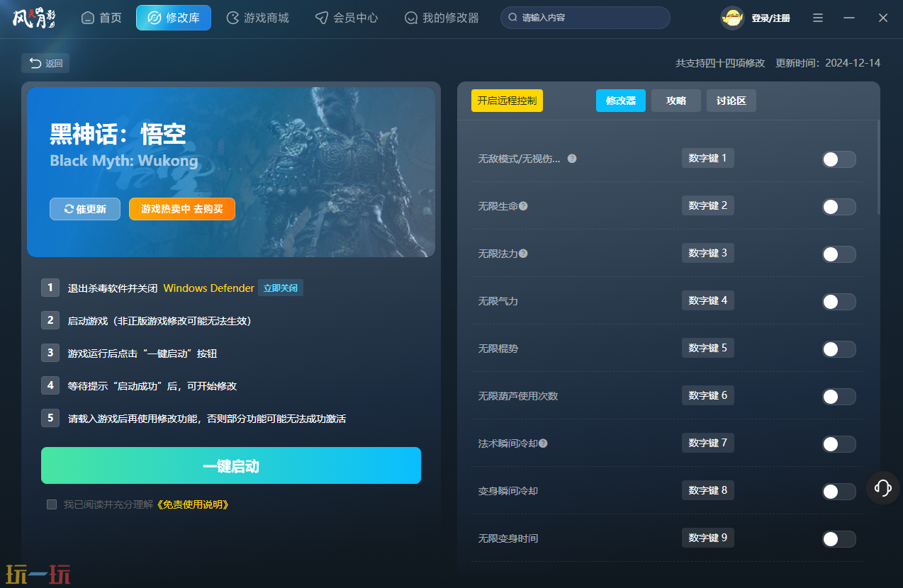Click the 数字键 1 hotkey box
The height and width of the screenshot is (588, 903).
click(707, 158)
